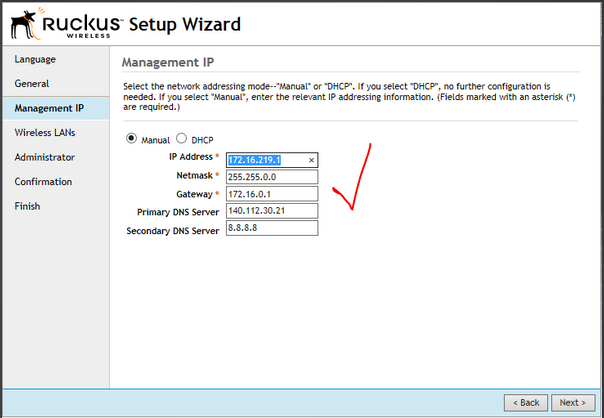604x418 pixels.
Task: Select the Management IP sidebar step
Action: (x=56, y=108)
